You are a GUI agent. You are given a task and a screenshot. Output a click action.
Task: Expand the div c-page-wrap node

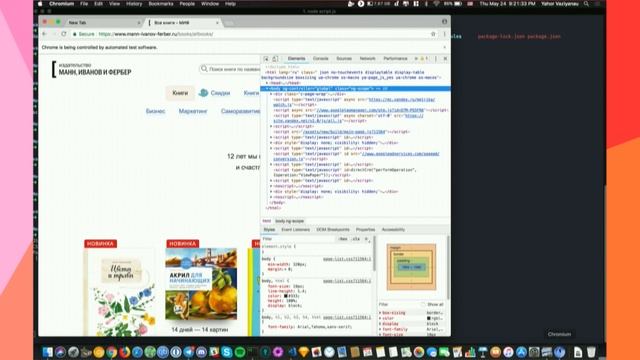(x=271, y=94)
